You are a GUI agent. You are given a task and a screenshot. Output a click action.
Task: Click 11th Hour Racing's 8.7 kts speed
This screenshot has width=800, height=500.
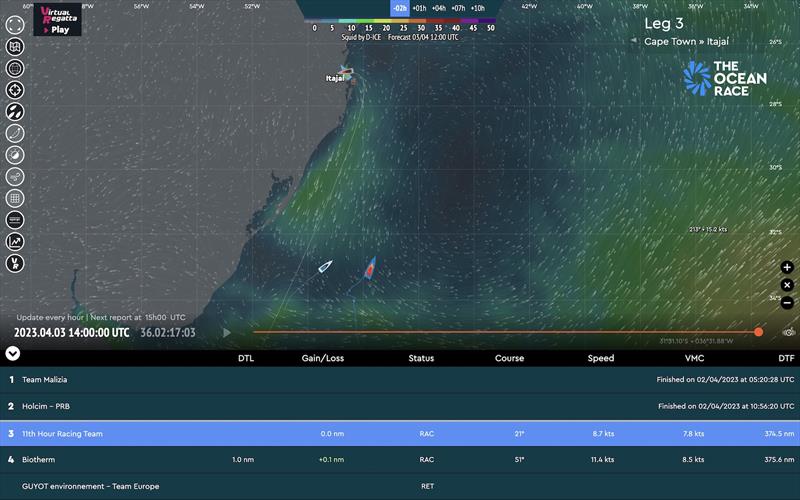[x=603, y=434]
